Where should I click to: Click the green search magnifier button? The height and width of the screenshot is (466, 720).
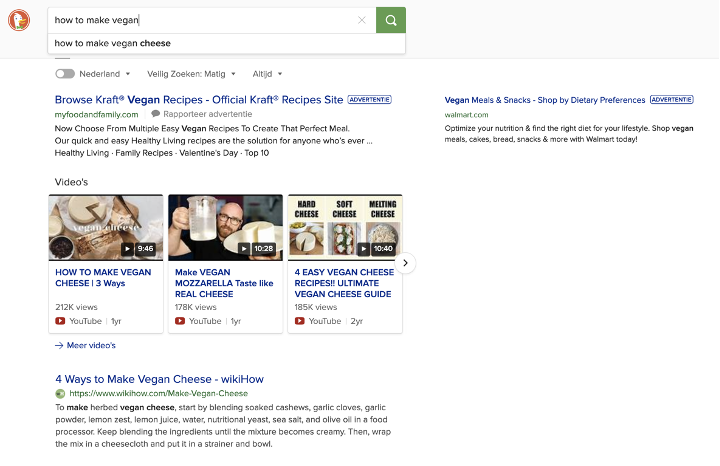pyautogui.click(x=391, y=20)
